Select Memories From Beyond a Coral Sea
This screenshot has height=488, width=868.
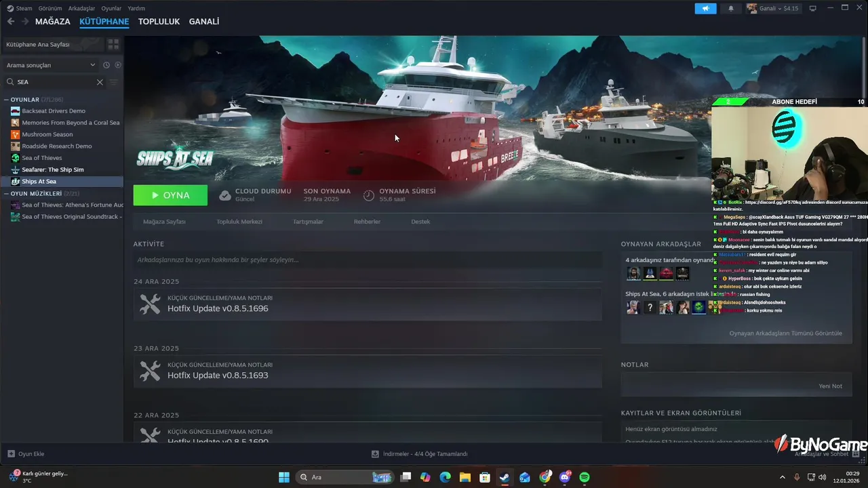62,123
